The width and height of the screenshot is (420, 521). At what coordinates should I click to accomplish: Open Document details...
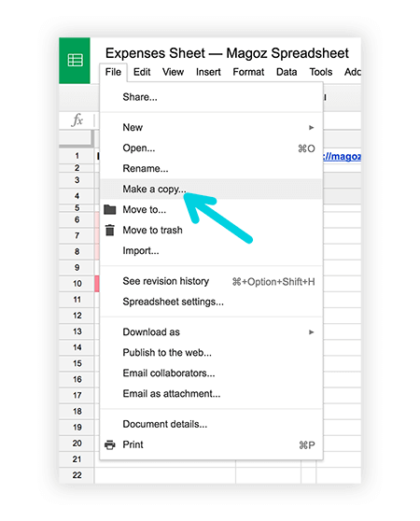(211, 424)
